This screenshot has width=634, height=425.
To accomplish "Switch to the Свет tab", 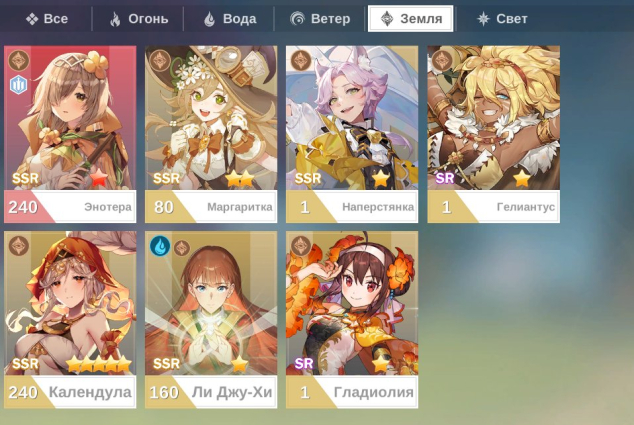I will 502,19.
